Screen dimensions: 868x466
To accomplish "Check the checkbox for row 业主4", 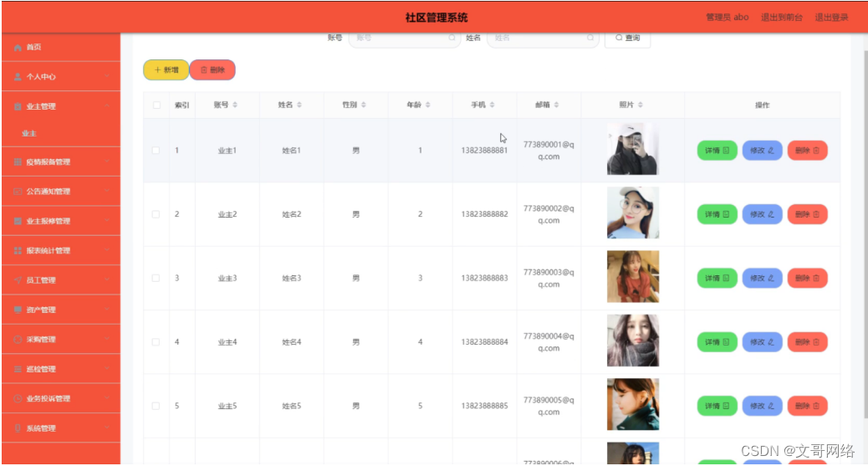I will (156, 342).
